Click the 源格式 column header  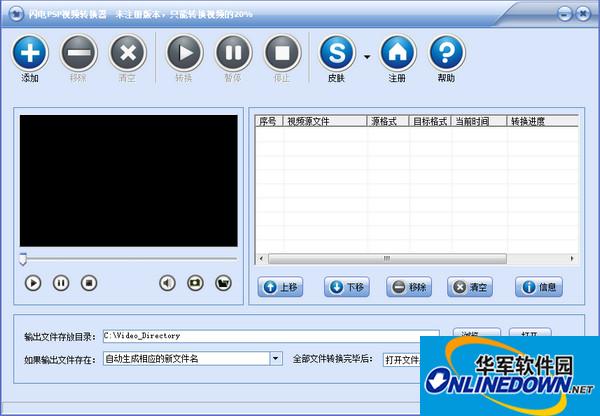[388, 121]
